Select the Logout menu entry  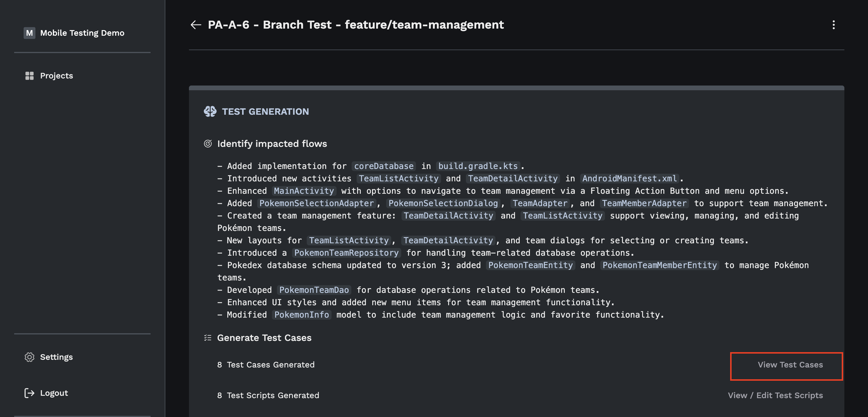point(54,393)
